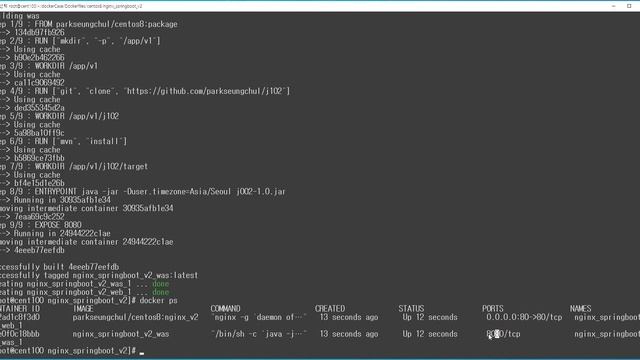Click the STATUS column header
This screenshot has width=640, height=360.
pos(411,309)
